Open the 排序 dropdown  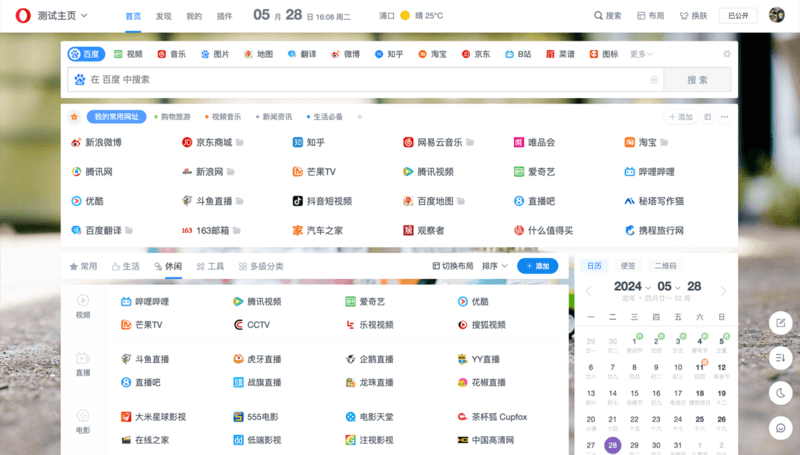point(495,266)
